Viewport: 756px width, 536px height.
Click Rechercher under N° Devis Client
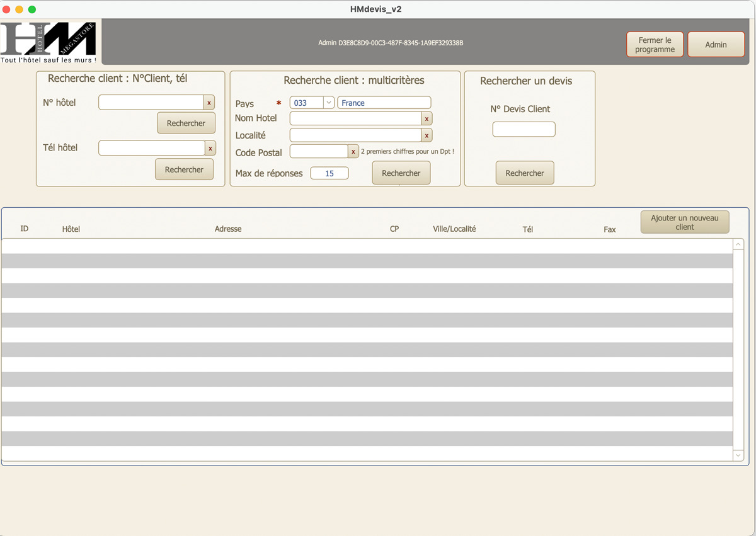click(x=525, y=173)
